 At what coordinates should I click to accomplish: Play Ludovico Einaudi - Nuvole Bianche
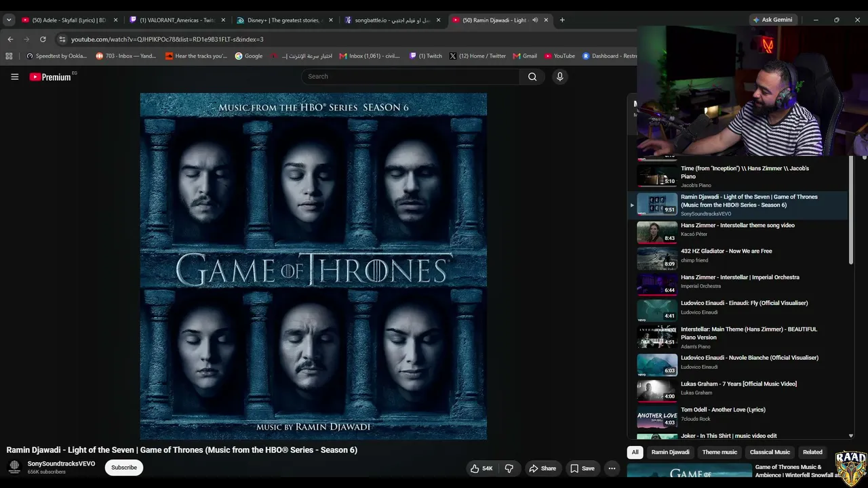click(x=739, y=365)
